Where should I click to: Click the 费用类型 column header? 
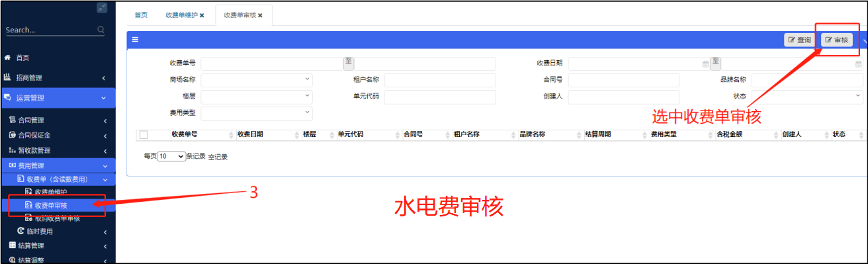[x=664, y=134]
